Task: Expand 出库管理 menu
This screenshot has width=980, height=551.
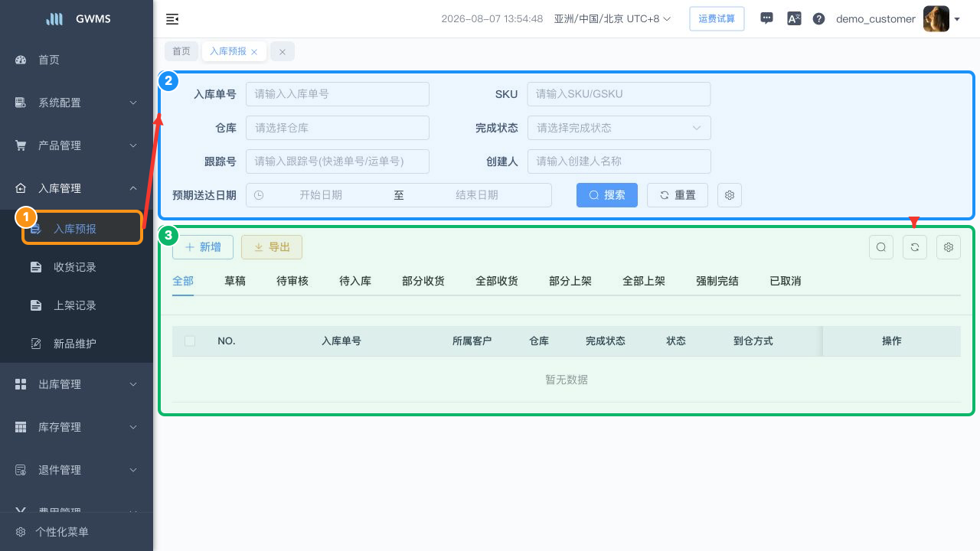Action: coord(77,384)
